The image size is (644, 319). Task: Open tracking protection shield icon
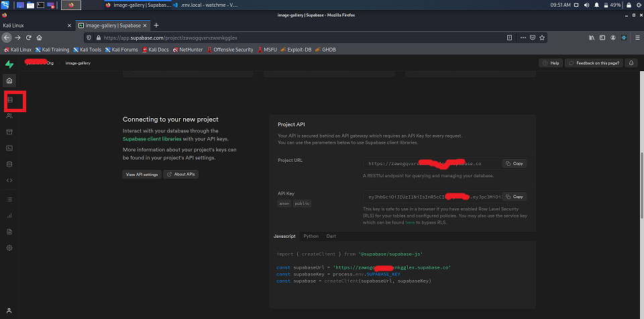pyautogui.click(x=89, y=38)
